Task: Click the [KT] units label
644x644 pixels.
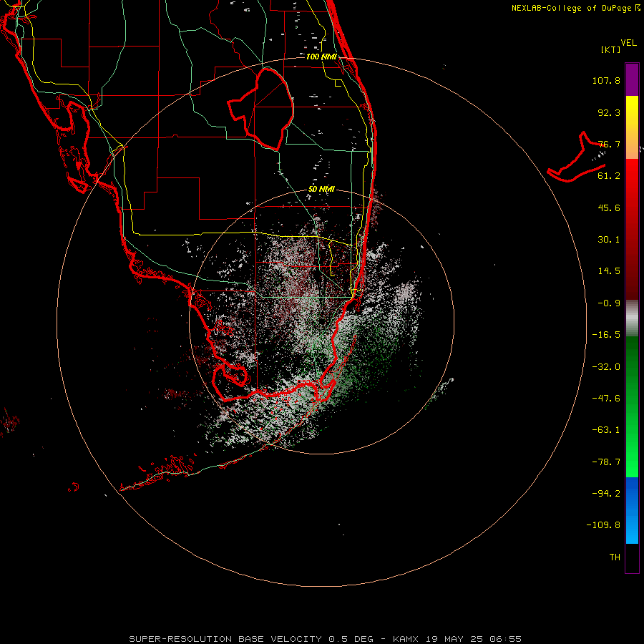Action: 611,49
